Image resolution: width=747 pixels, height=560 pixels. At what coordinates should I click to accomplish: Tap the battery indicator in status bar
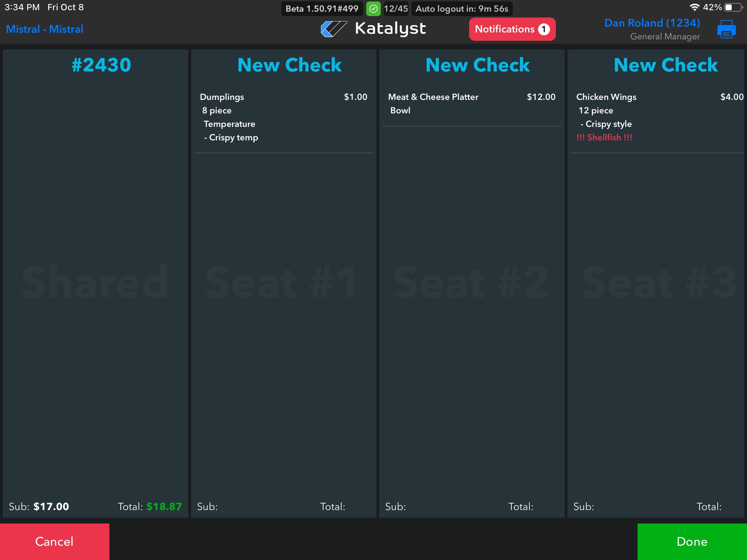click(x=733, y=7)
